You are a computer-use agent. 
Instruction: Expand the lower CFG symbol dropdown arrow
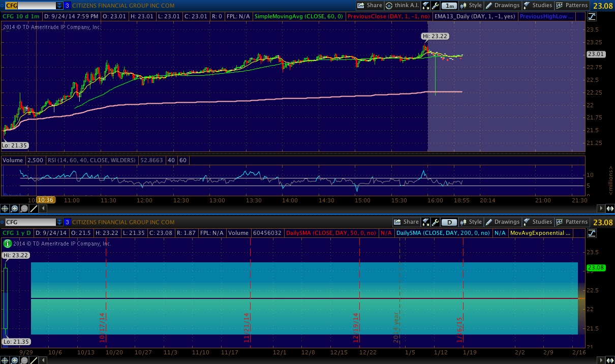tap(59, 222)
